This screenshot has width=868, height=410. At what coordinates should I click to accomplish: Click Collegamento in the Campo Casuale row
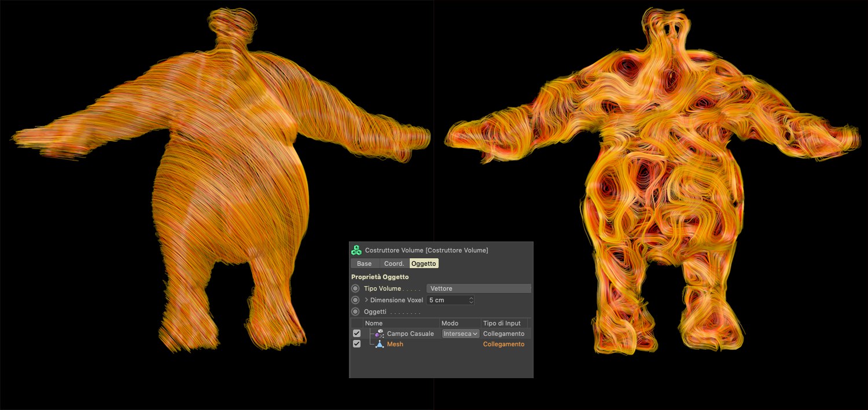click(x=503, y=334)
